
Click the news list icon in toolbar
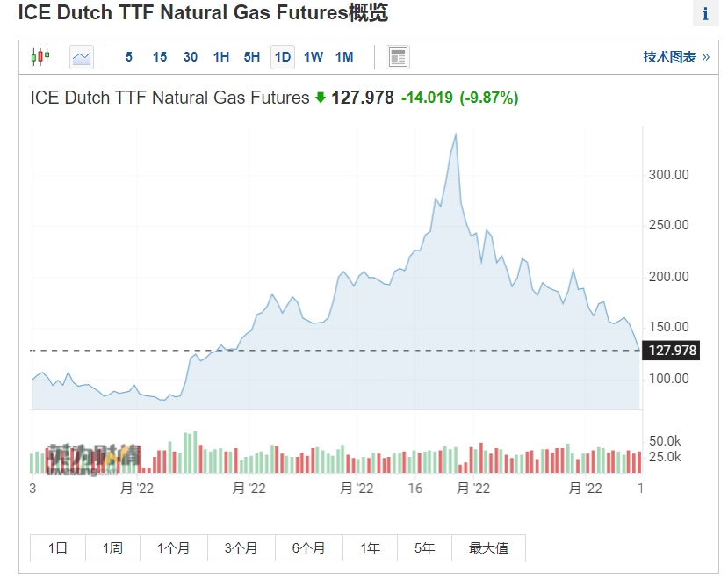398,57
